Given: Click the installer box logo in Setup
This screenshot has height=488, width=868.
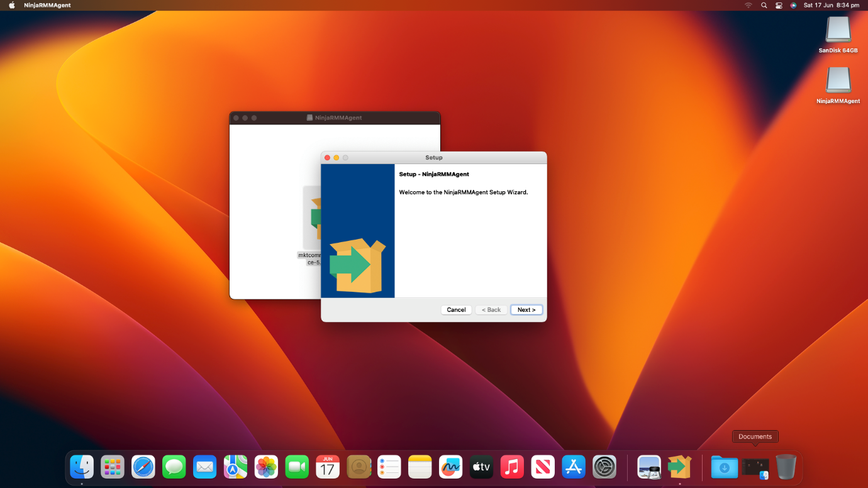Looking at the screenshot, I should (358, 265).
